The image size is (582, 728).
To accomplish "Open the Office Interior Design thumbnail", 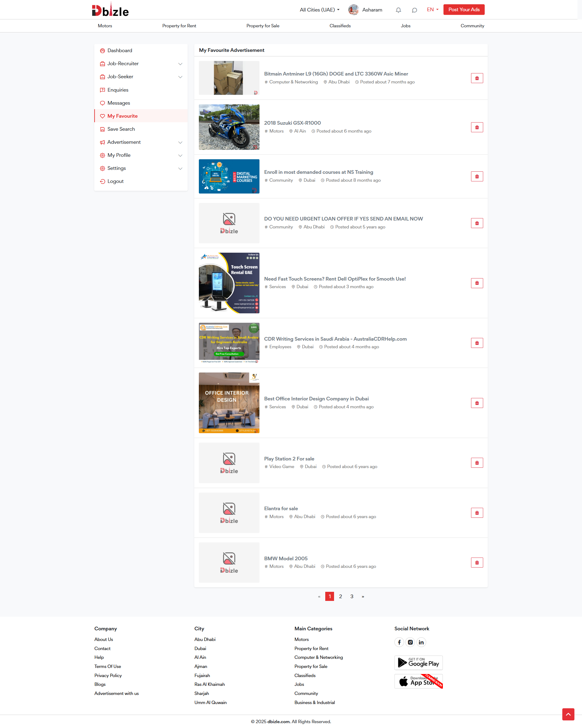I will pos(229,403).
